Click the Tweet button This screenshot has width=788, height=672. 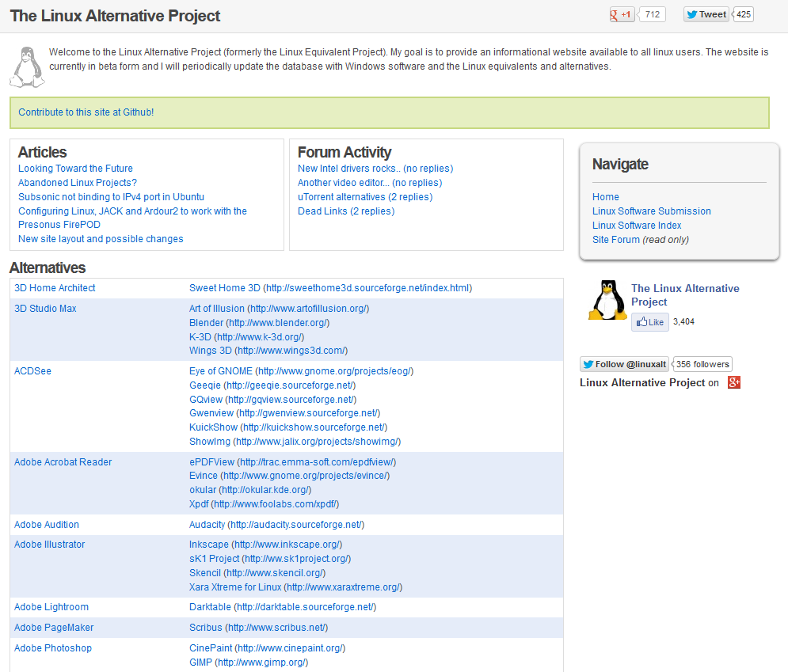(x=706, y=14)
